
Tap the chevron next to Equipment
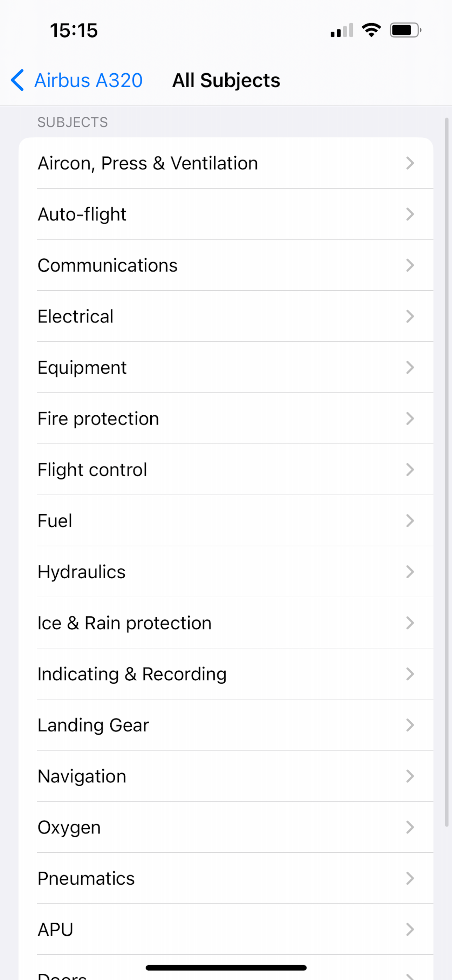(410, 367)
